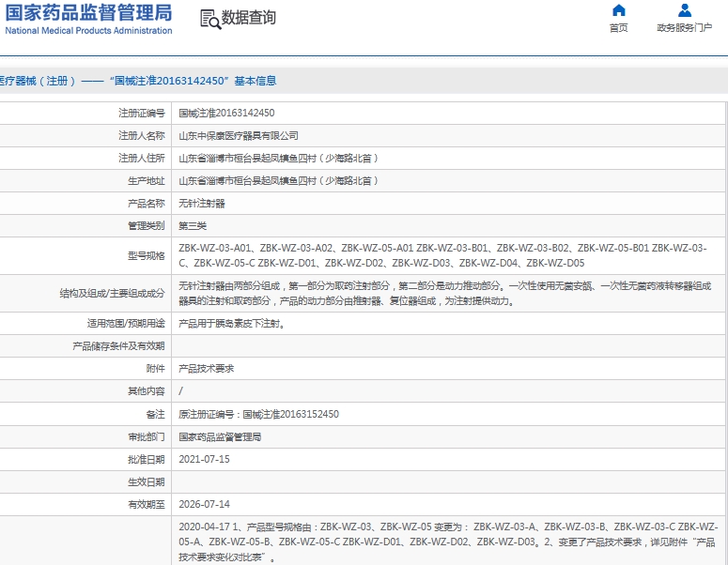Click the 适用范围/预期用途 label
The height and width of the screenshot is (565, 728).
(126, 324)
